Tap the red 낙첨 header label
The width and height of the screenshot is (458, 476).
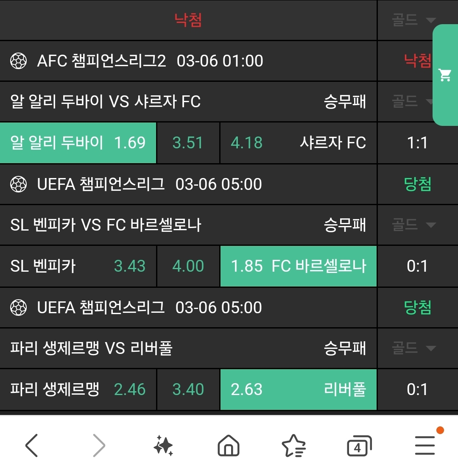(x=188, y=20)
